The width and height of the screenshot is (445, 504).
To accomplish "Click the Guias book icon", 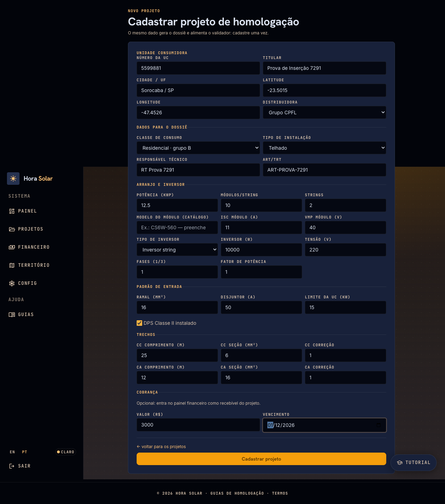I will coord(12,315).
